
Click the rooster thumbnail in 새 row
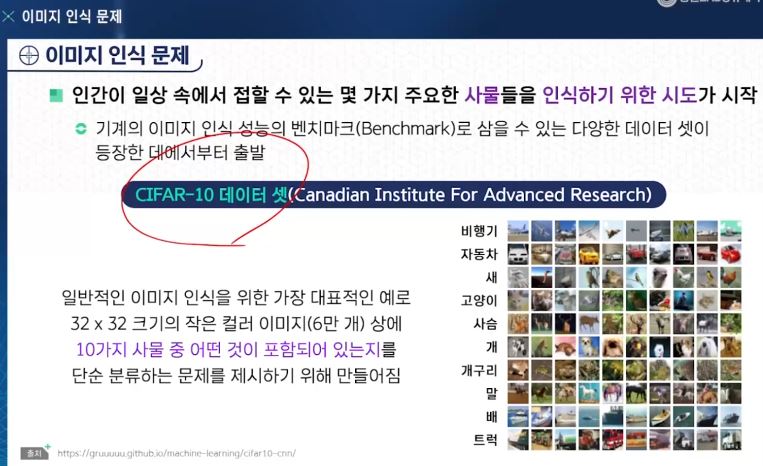point(731,277)
